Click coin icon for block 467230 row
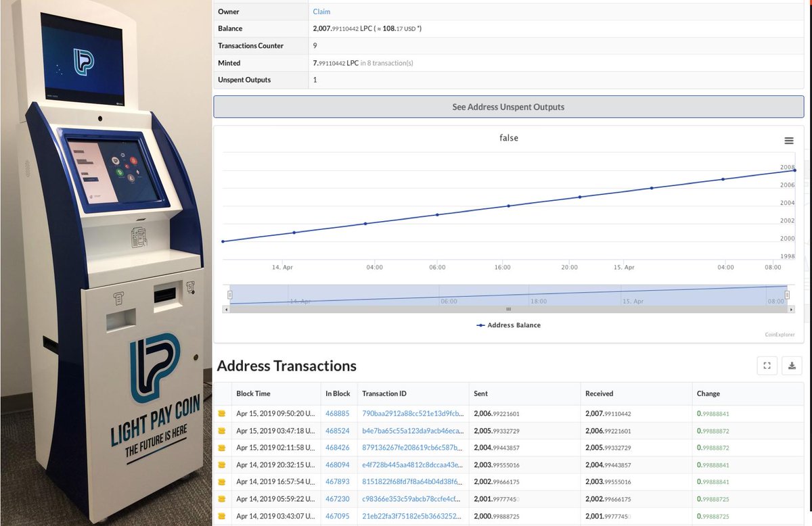812x526 pixels. pyautogui.click(x=221, y=499)
